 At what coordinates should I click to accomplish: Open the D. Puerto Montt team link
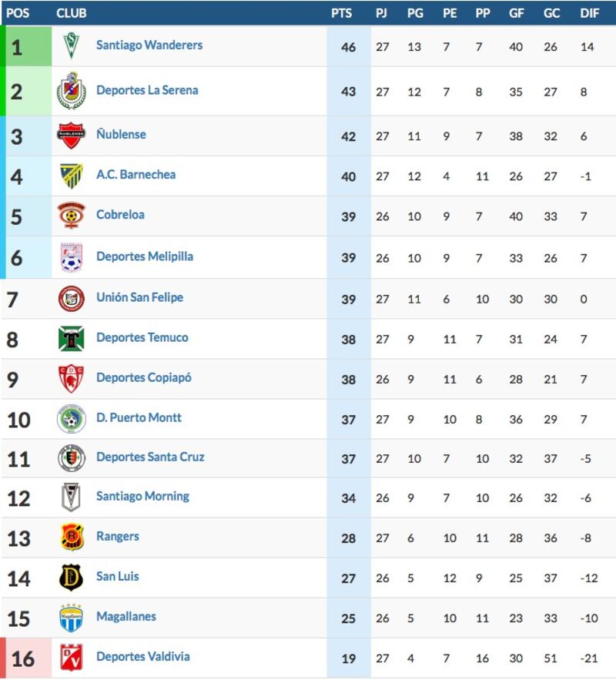[139, 417]
